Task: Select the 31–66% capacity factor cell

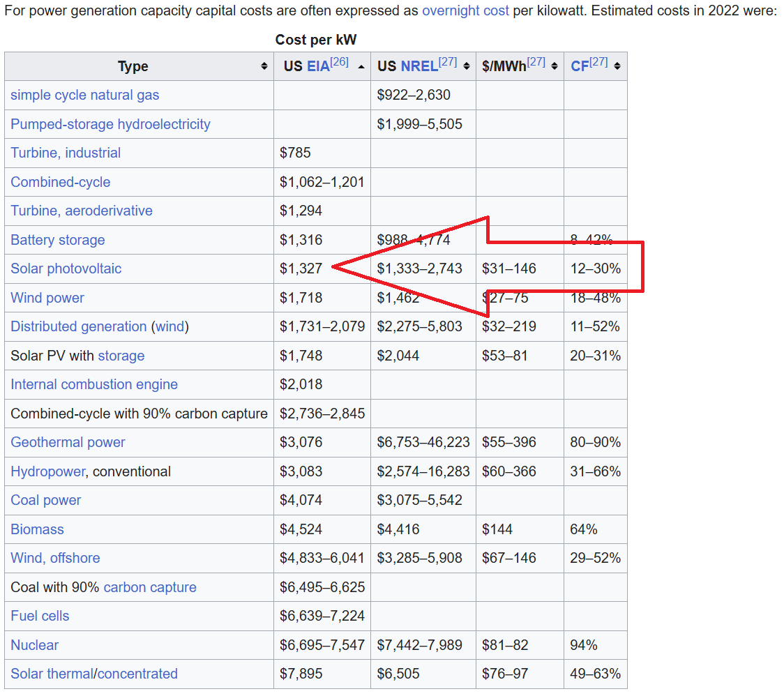Action: pos(596,471)
